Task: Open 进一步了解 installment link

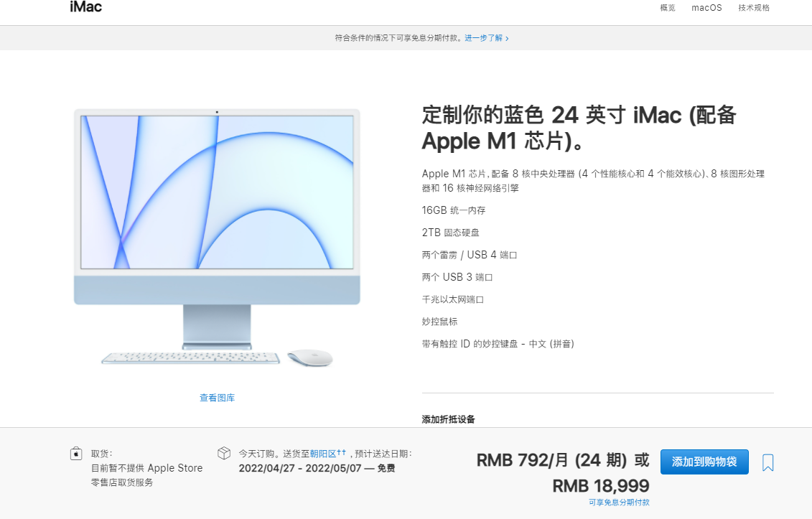Action: pos(486,38)
